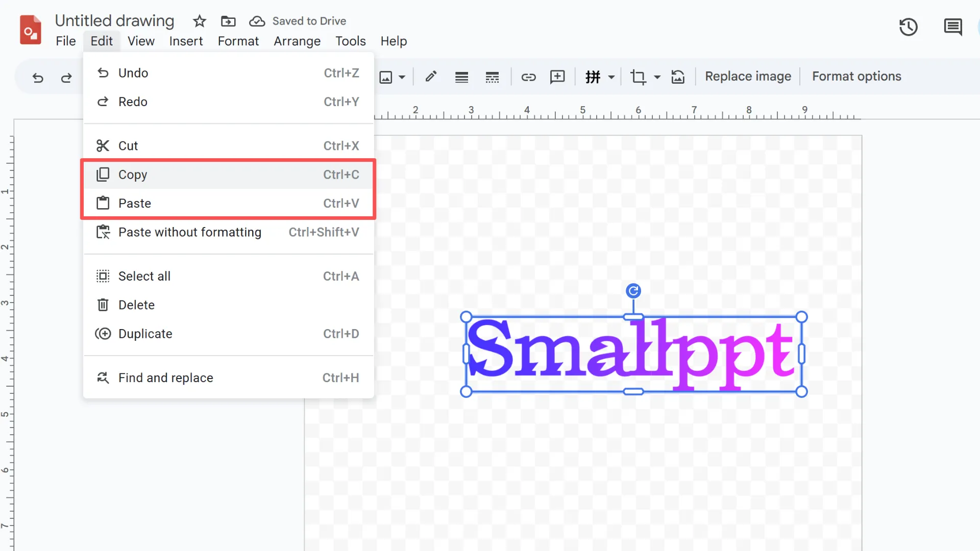
Task: Choose Paste from the Edit menu
Action: coord(228,203)
